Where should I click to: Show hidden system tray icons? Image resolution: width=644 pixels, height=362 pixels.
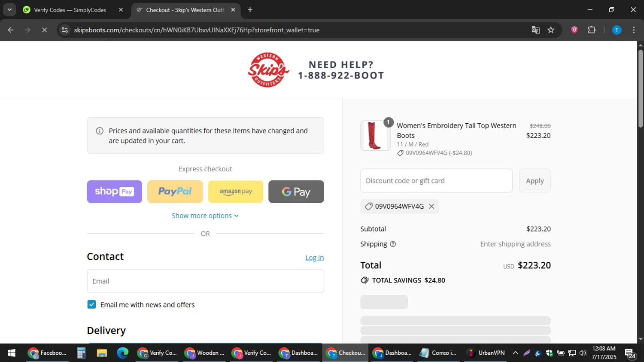(x=515, y=353)
